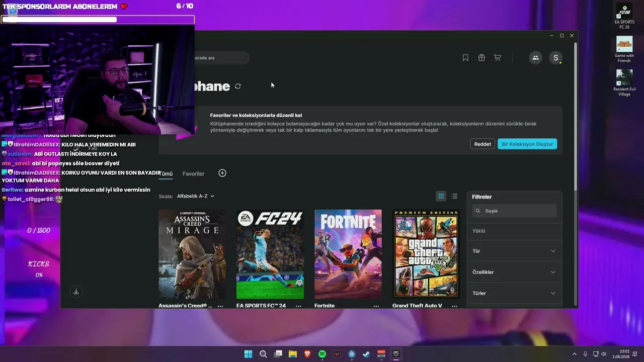
Task: Open Game with Friends desktop shortcut
Action: [624, 49]
